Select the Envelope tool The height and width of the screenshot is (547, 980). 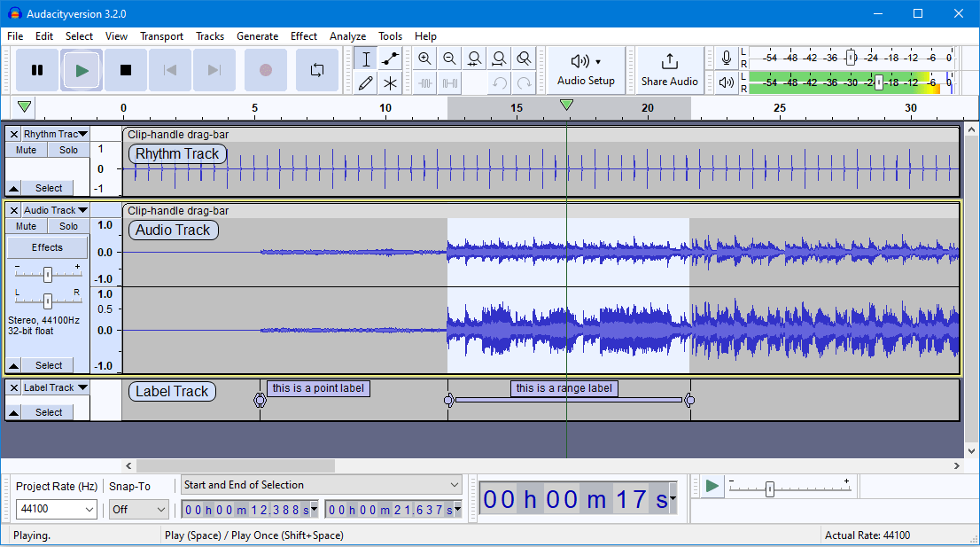[x=390, y=59]
